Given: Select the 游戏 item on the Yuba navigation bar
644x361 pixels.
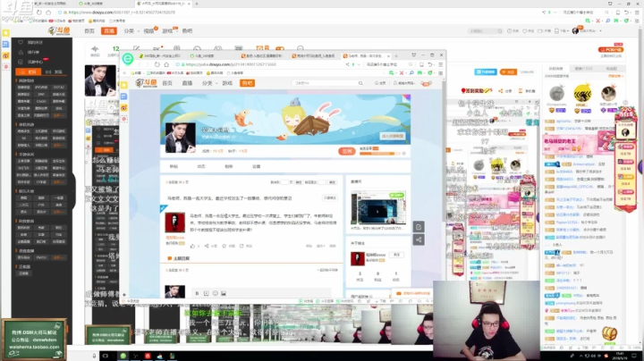Looking at the screenshot, I should click(x=227, y=83).
